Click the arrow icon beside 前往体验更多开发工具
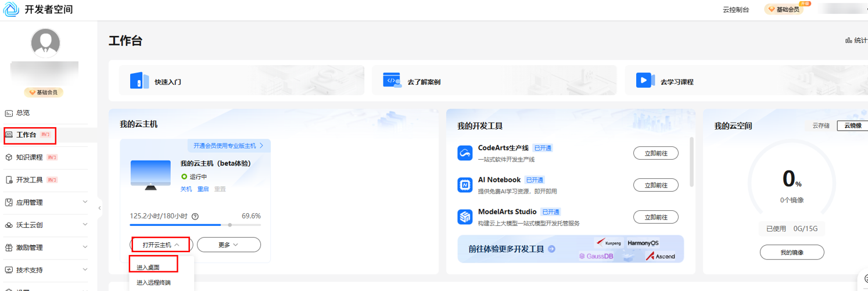 point(551,249)
